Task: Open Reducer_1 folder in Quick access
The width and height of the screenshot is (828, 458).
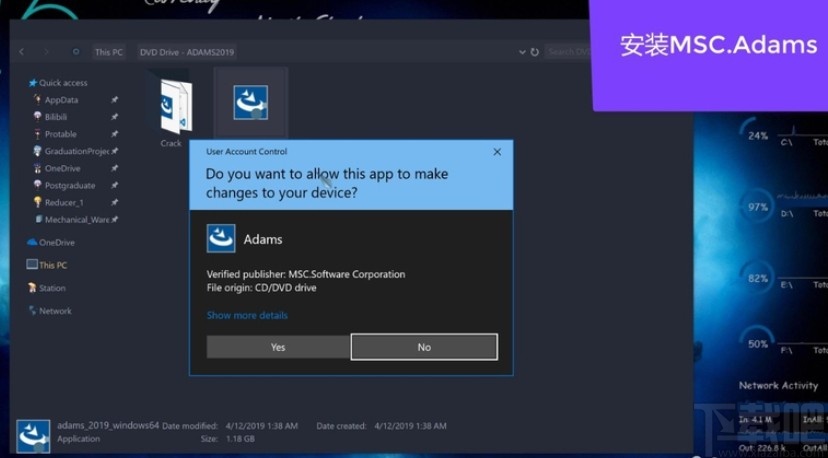Action: coord(64,202)
